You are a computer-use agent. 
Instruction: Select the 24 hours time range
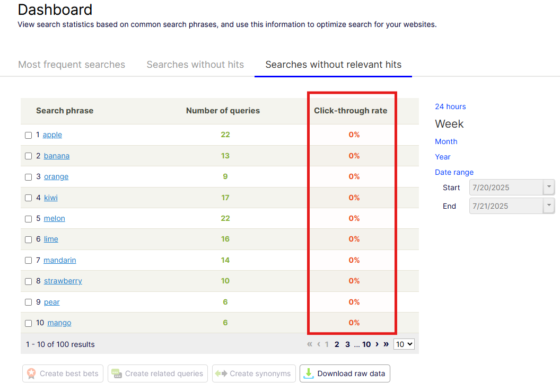tap(450, 106)
